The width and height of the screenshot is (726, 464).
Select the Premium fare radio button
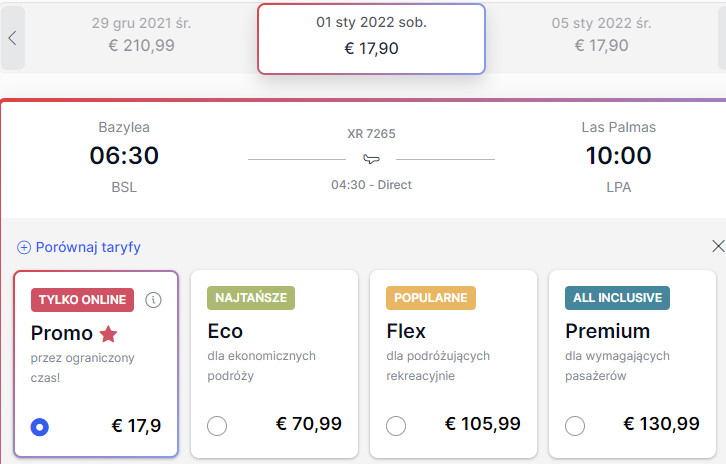(x=575, y=426)
